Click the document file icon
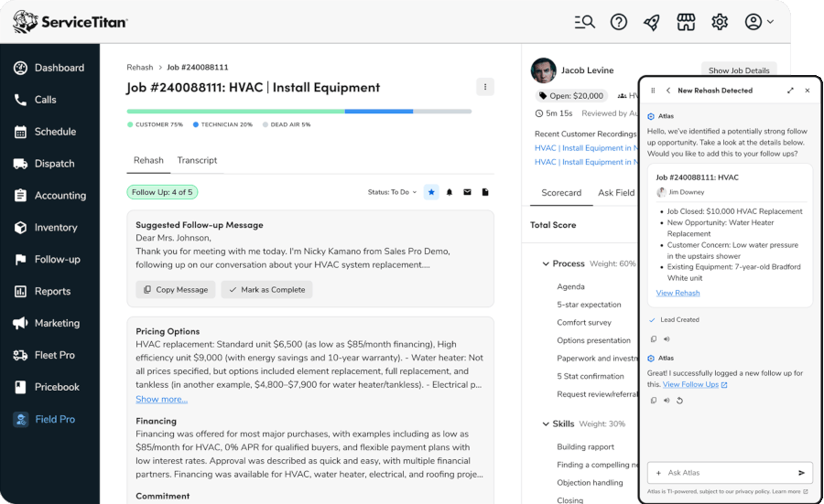Viewport: 824px width, 504px height. coord(485,192)
